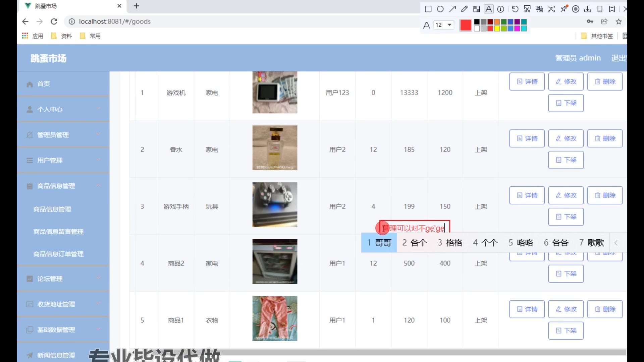Select the text annotation tool
The height and width of the screenshot is (362, 644).
point(489,9)
